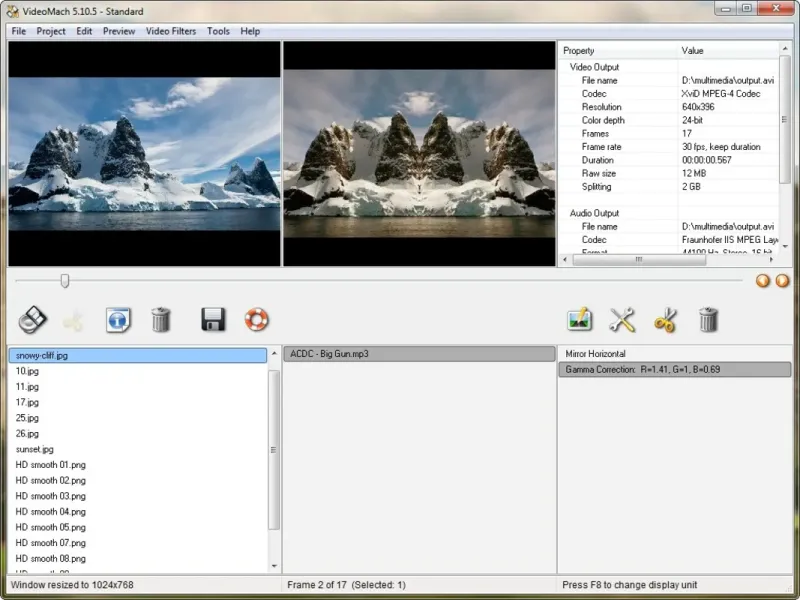
Task: Click the scissors cut icon
Action: pyautogui.click(x=665, y=320)
